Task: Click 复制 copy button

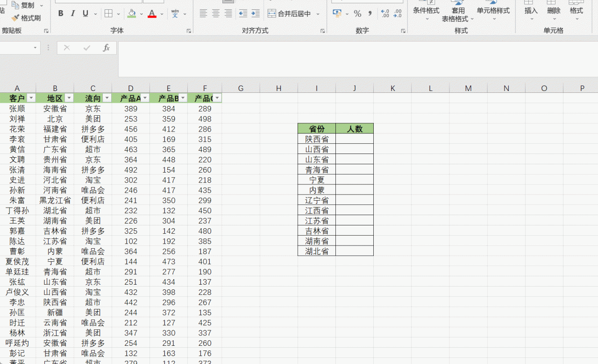Action: coord(23,5)
